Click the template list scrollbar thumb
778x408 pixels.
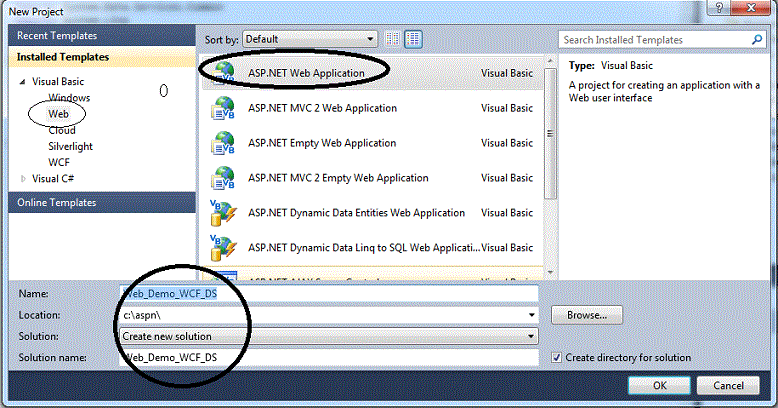point(550,134)
